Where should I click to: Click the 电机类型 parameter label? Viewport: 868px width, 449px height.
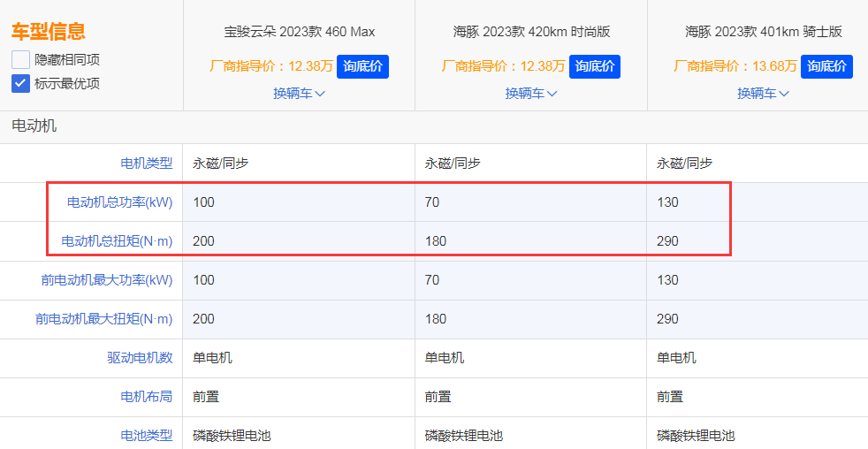click(147, 164)
